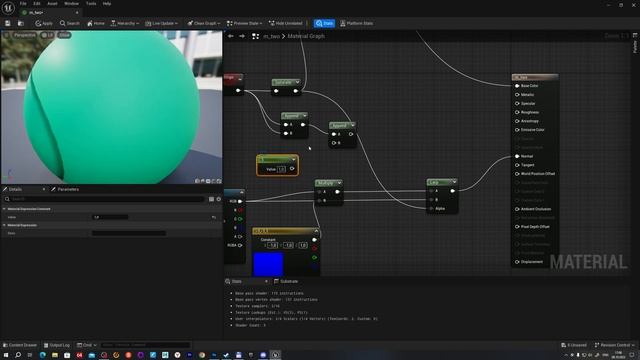640x360 pixels.
Task: Open the Window menu
Action: pos(71,4)
